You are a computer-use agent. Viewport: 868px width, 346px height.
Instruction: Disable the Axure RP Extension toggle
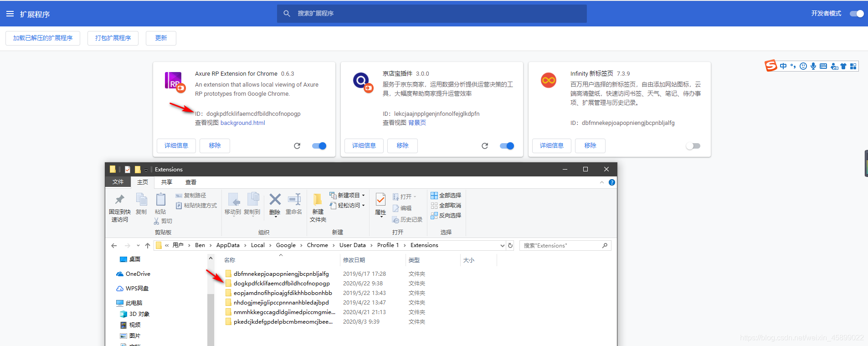pos(319,146)
